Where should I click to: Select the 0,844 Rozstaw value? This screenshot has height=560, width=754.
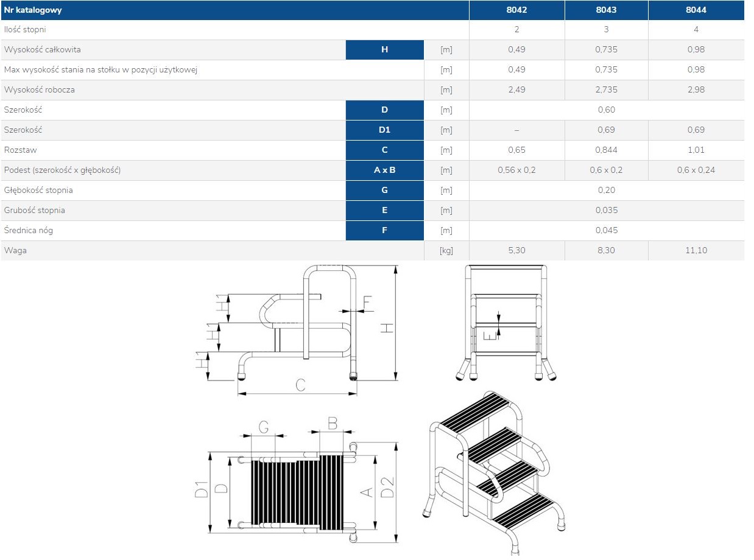(x=606, y=150)
